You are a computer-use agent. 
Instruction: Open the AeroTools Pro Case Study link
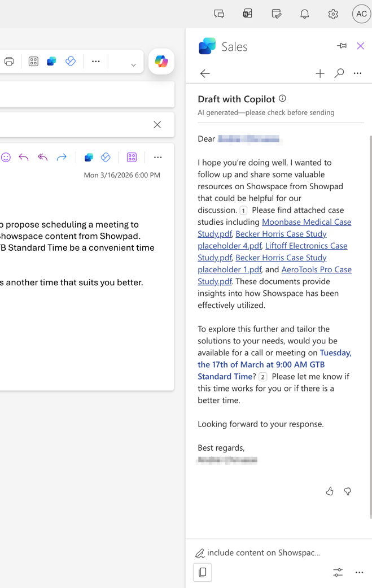(x=316, y=269)
